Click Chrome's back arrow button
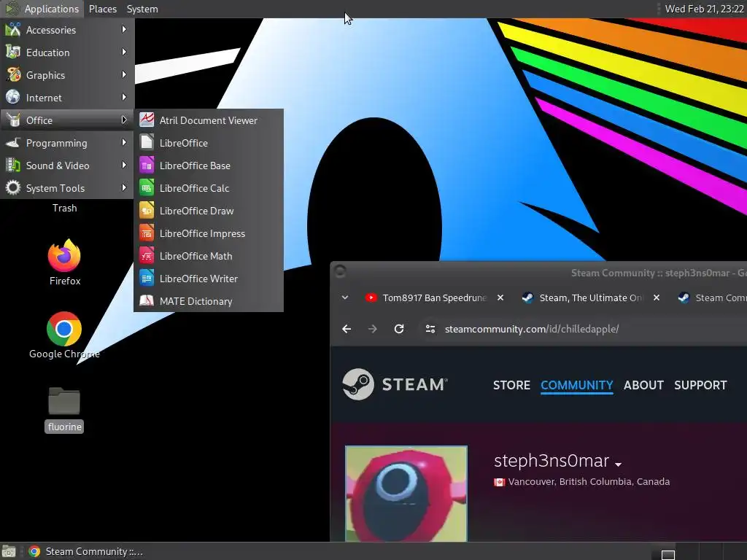 click(x=347, y=329)
